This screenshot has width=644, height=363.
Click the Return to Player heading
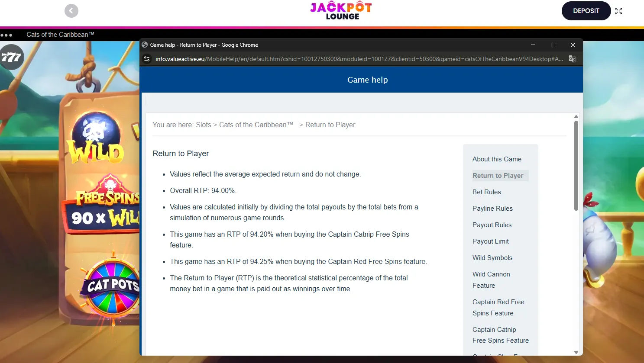181,154
